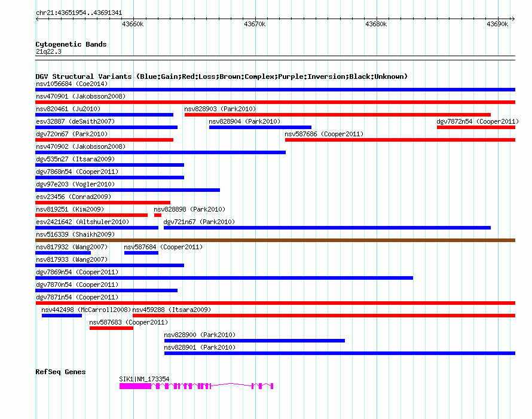Click nsv587683 (Cooper2011) label
532x419 pixels.
click(129, 322)
